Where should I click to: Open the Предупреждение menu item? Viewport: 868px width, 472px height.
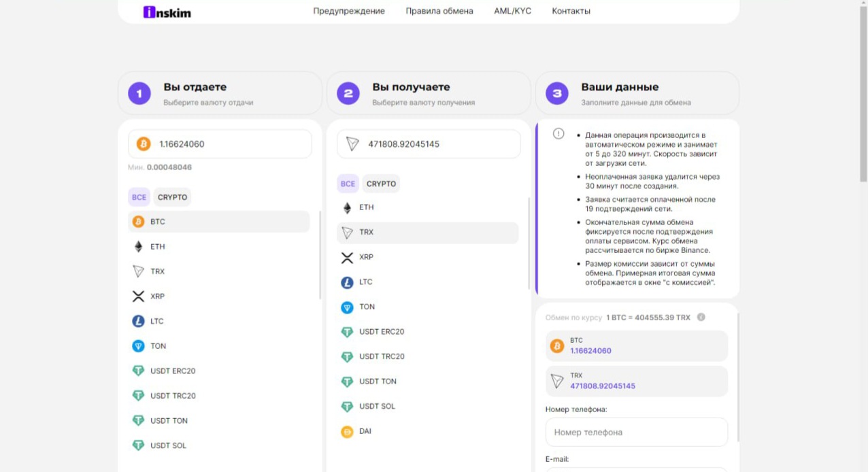click(x=349, y=11)
